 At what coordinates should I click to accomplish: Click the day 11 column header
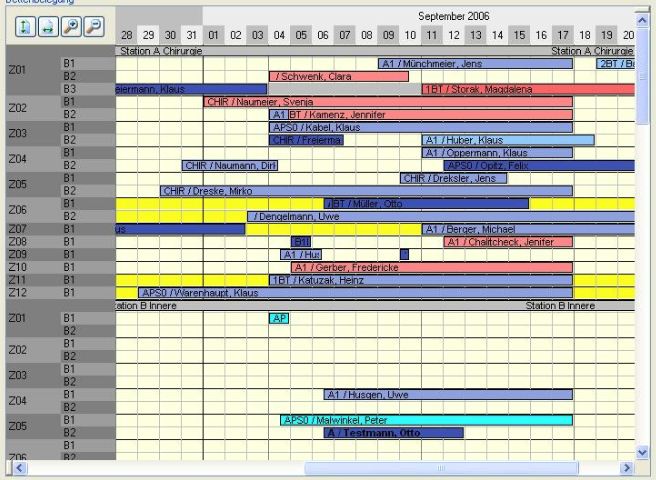(x=432, y=35)
